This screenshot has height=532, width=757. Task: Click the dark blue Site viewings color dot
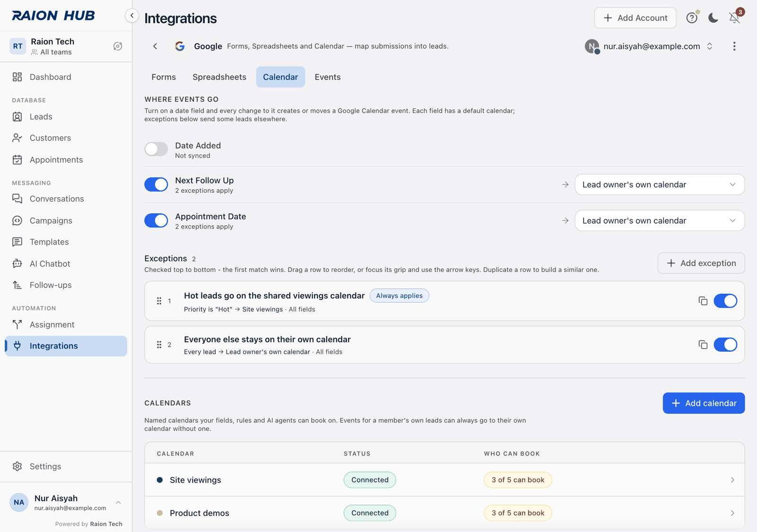(x=160, y=480)
